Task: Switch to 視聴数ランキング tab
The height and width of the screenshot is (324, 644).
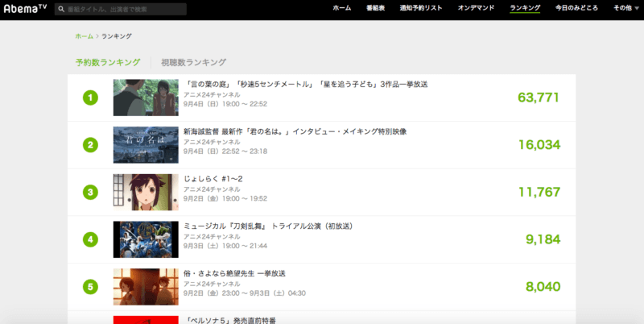Action: pyautogui.click(x=193, y=62)
